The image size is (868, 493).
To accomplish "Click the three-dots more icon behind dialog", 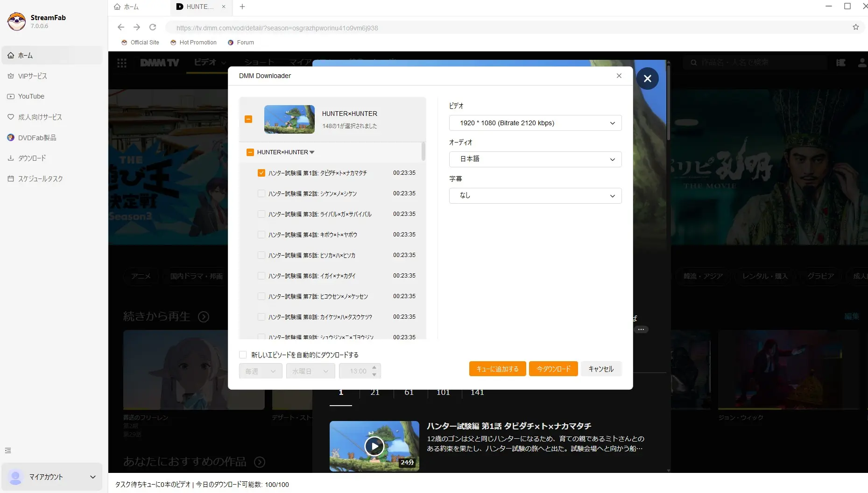I will tap(641, 329).
